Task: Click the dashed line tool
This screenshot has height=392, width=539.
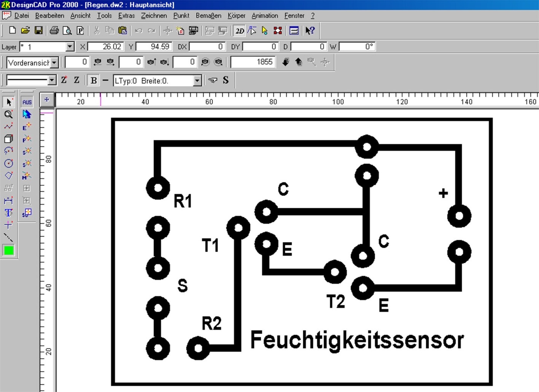Action: 8,238
